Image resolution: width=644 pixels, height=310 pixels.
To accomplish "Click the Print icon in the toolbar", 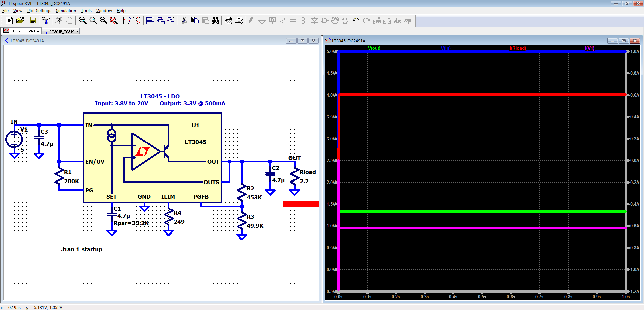I will point(229,21).
